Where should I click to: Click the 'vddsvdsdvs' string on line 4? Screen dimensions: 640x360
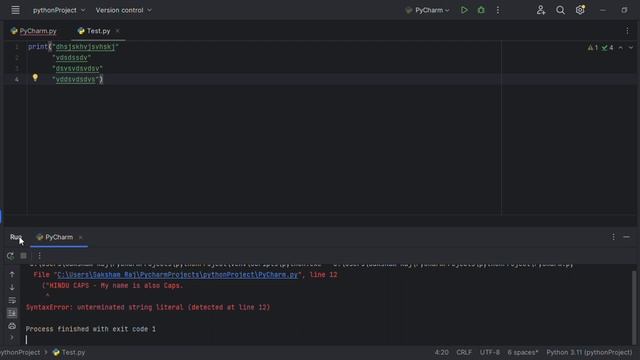click(x=76, y=80)
